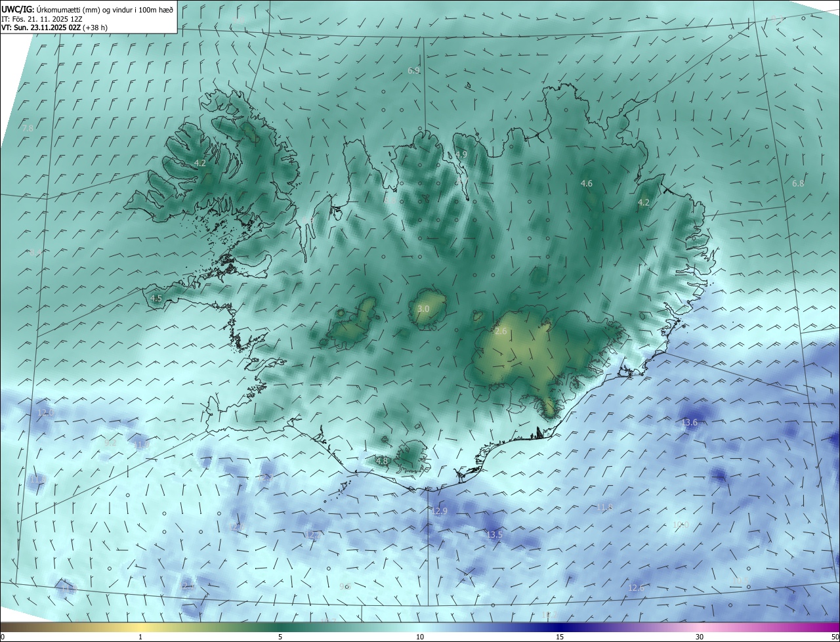Click the color scale tick labeled 5
Viewport: 840px width, 642px height.
(280, 637)
